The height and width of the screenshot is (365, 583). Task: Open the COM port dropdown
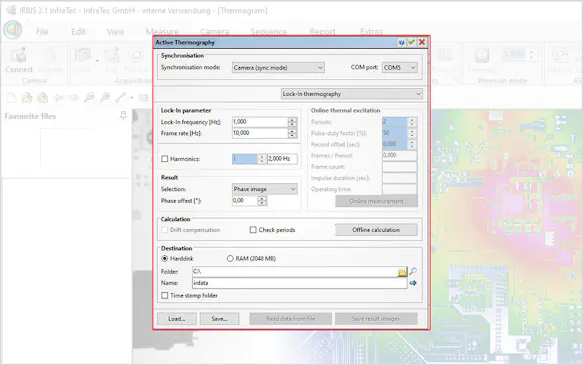coord(400,68)
